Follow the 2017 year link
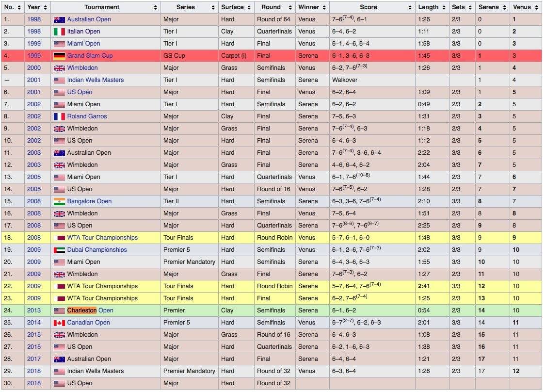This screenshot has width=546, height=392. coord(34,359)
